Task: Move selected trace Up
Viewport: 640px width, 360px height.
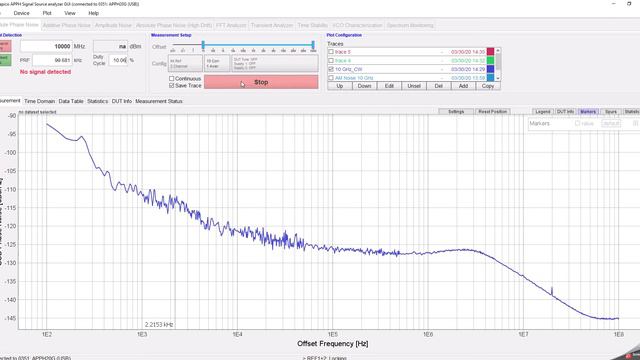Action: tap(340, 86)
